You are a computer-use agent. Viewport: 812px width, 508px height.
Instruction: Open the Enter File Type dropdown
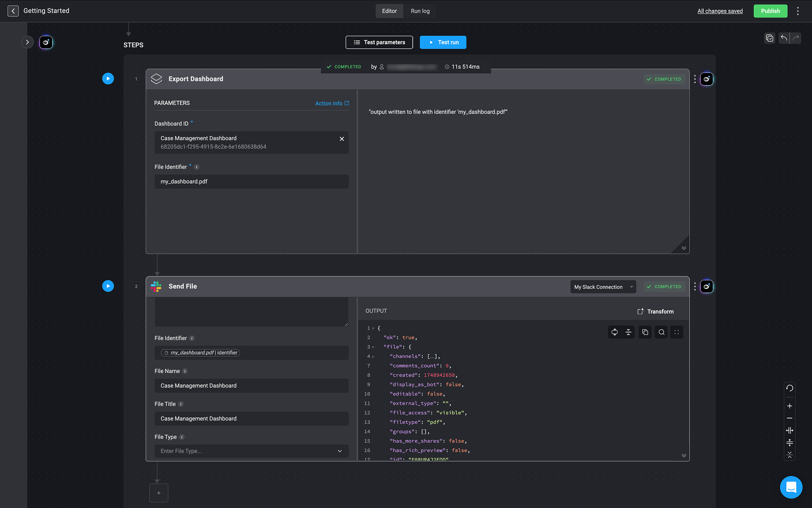[x=251, y=451]
